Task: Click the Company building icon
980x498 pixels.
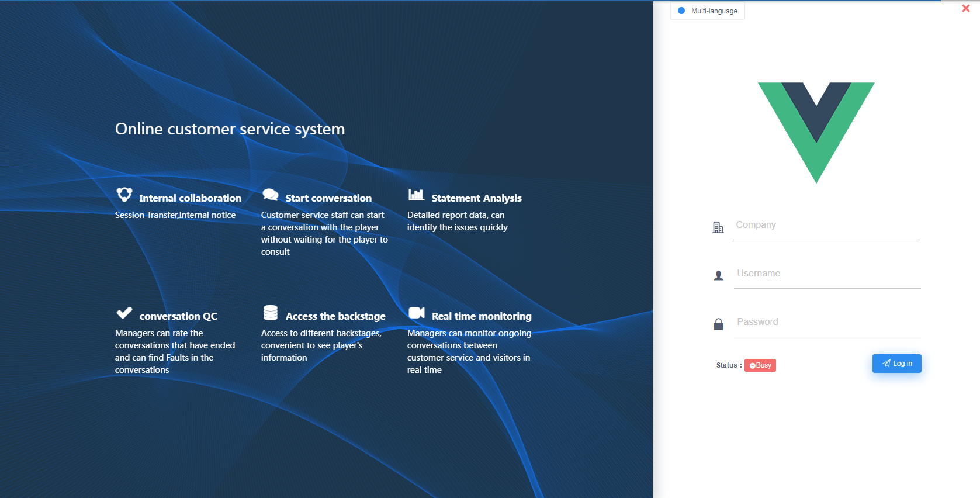Action: [718, 227]
